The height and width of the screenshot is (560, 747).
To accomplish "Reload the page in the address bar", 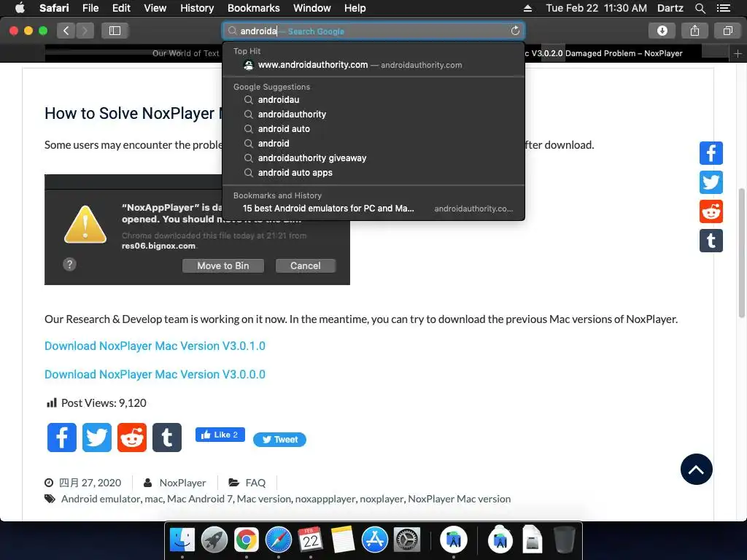I will click(515, 31).
